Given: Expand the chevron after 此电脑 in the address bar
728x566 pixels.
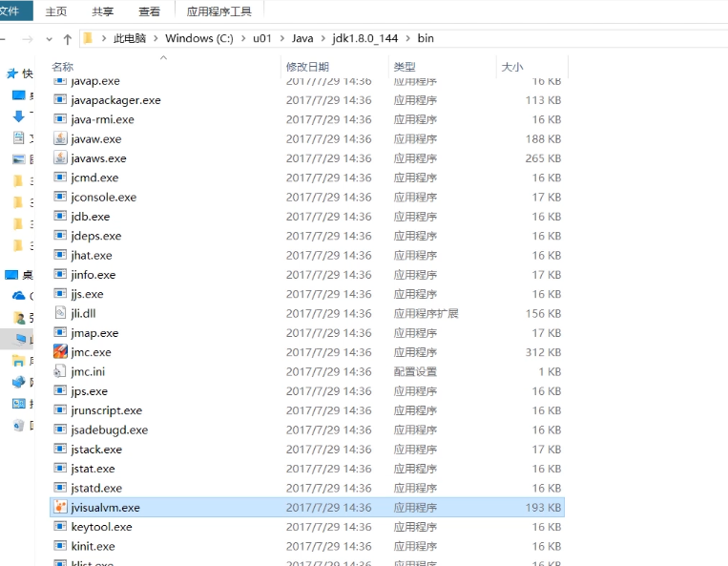Looking at the screenshot, I should coord(156,38).
